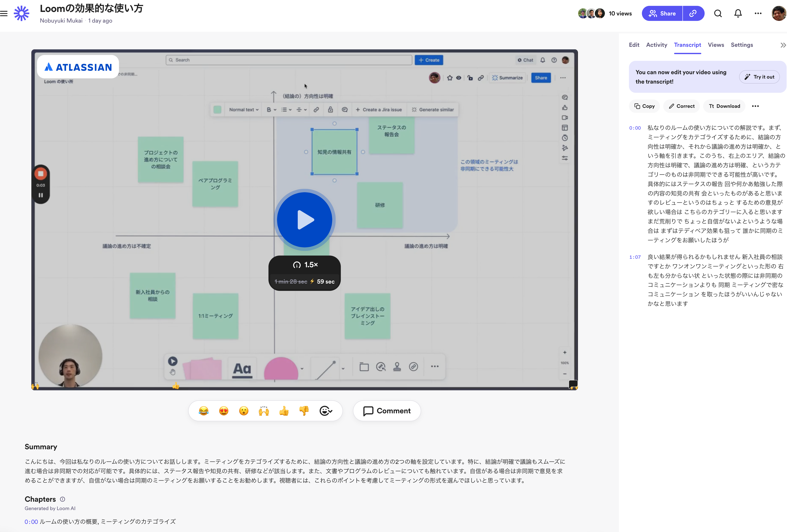Switch to the Settings tab

[742, 45]
